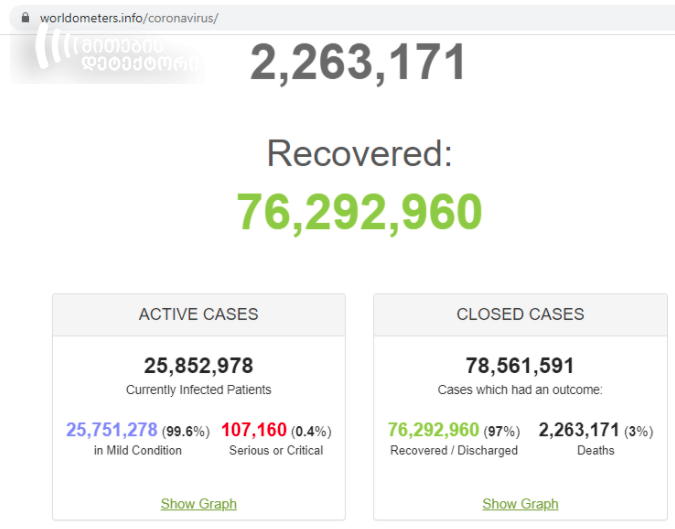This screenshot has width=675, height=529.
Task: Click the '(97%)' percentage
Action: click(502, 431)
